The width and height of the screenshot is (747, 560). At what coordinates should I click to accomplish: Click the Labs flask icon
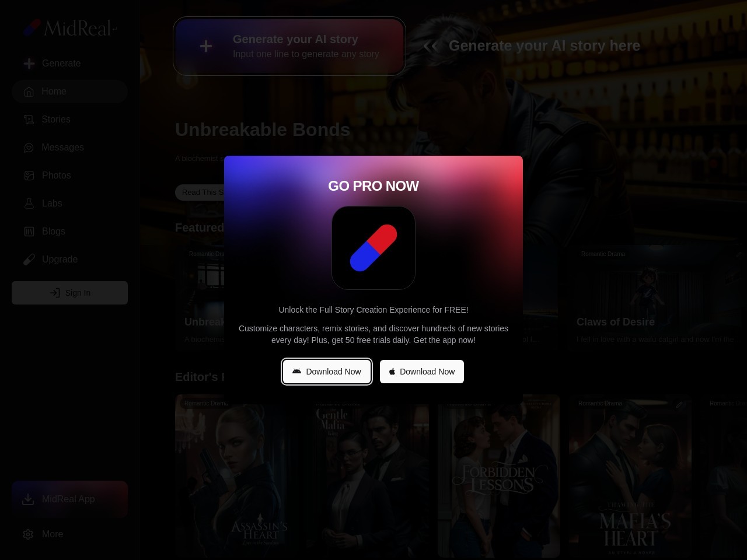pos(29,204)
